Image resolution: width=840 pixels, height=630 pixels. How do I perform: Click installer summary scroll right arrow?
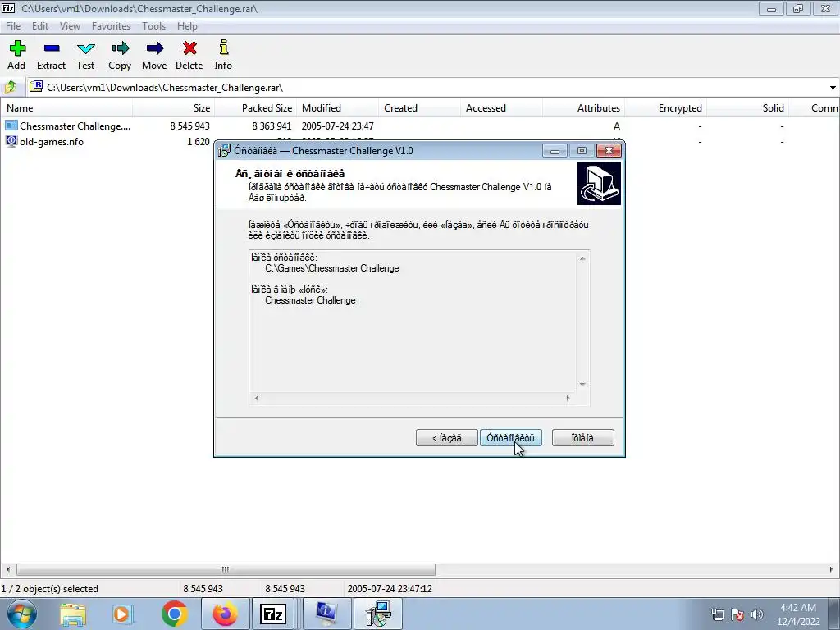click(x=568, y=398)
